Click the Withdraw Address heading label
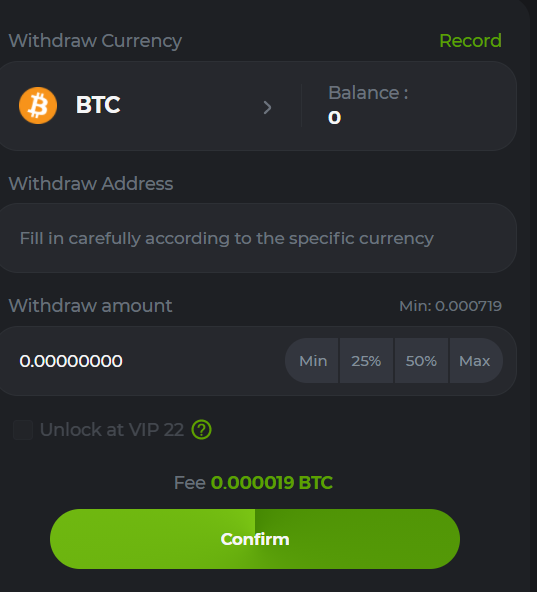 91,184
